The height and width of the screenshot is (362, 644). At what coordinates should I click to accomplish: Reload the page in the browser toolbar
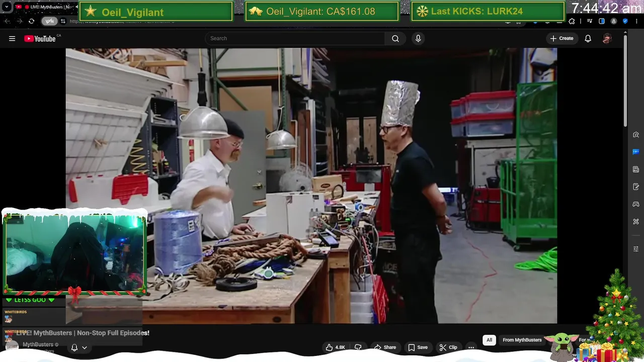point(31,21)
